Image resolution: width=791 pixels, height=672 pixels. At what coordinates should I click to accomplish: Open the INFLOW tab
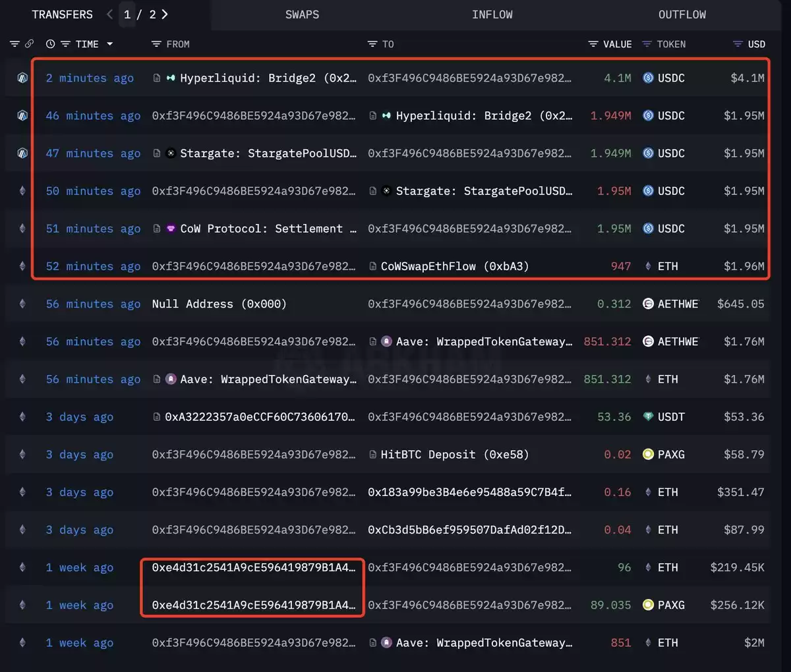click(492, 14)
